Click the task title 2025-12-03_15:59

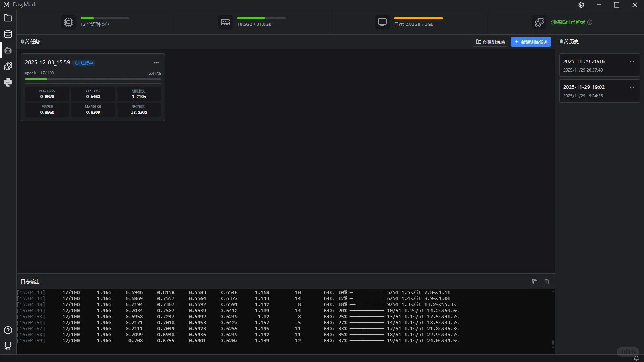coord(47,62)
